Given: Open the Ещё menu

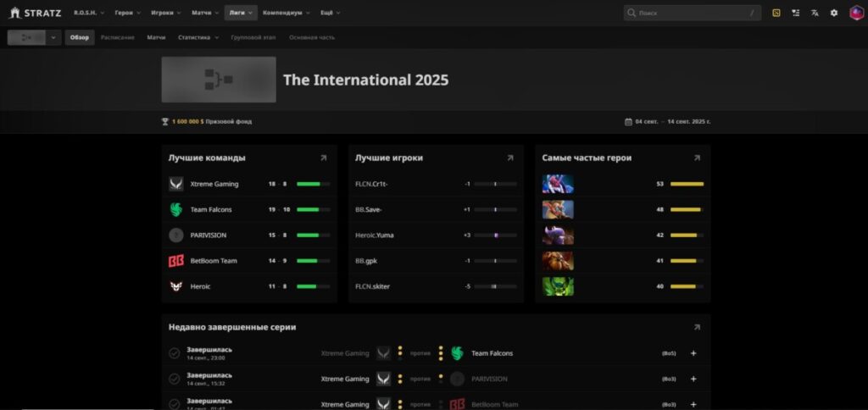Looking at the screenshot, I should 331,13.
